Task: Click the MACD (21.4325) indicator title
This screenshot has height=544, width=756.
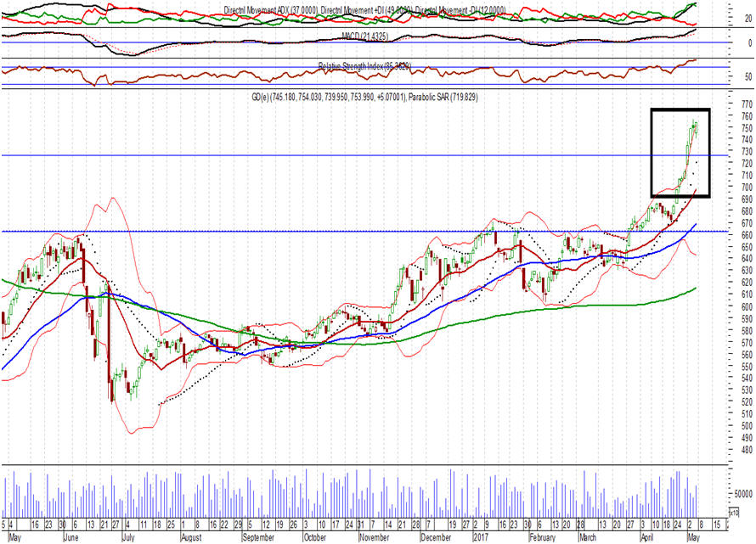Action: point(365,36)
